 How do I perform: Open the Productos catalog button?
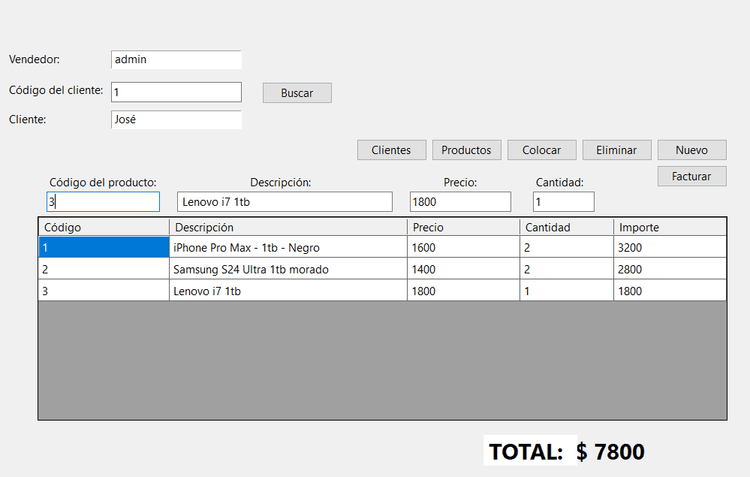466,150
